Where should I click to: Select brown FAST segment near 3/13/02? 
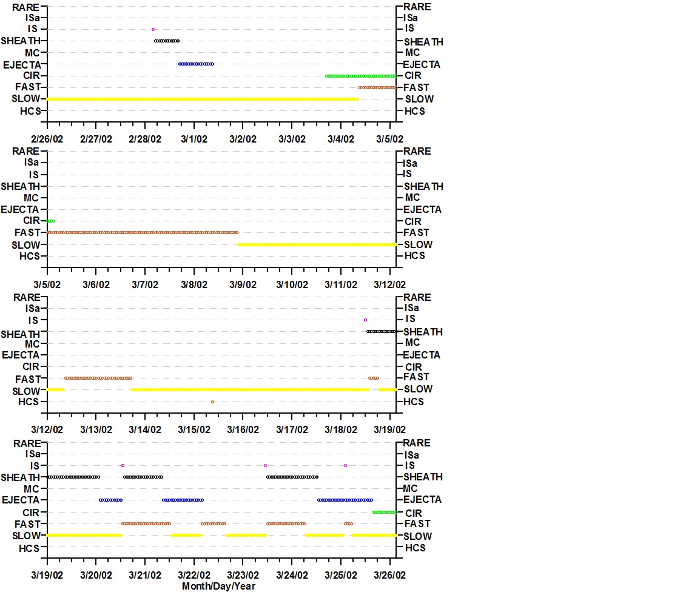pyautogui.click(x=98, y=378)
